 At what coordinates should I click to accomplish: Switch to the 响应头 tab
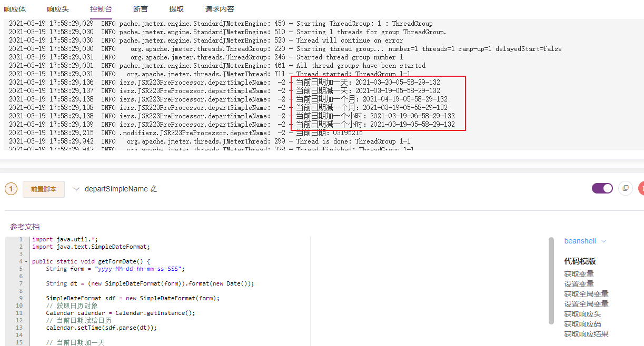click(57, 9)
